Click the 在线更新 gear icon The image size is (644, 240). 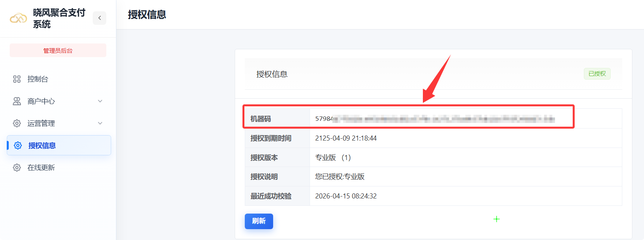click(x=17, y=168)
